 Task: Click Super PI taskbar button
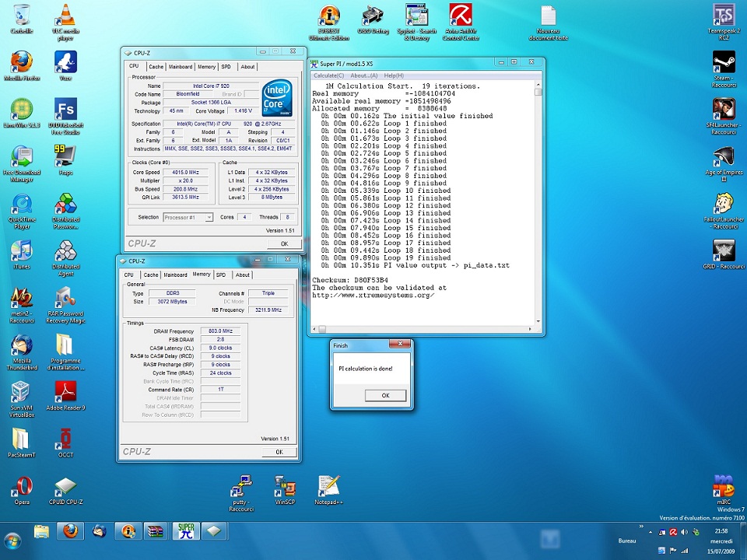point(186,531)
